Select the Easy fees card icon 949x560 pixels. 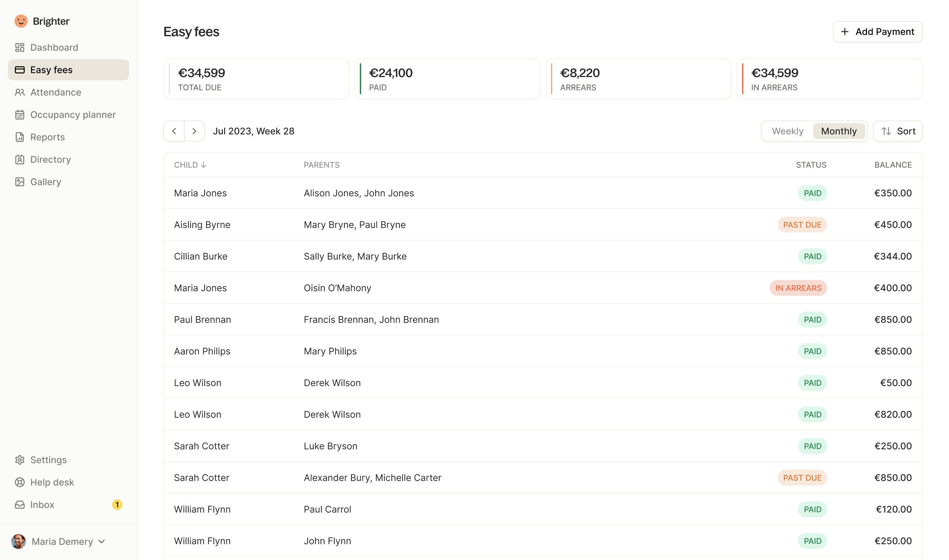20,70
